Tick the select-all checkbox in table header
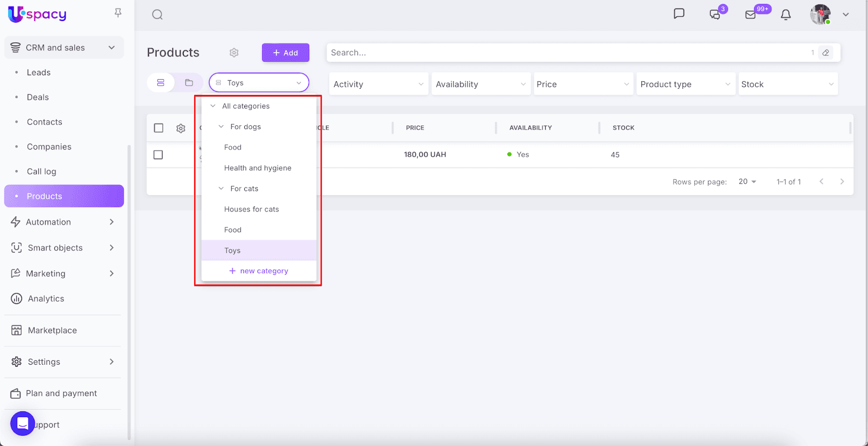This screenshot has height=446, width=868. point(158,128)
